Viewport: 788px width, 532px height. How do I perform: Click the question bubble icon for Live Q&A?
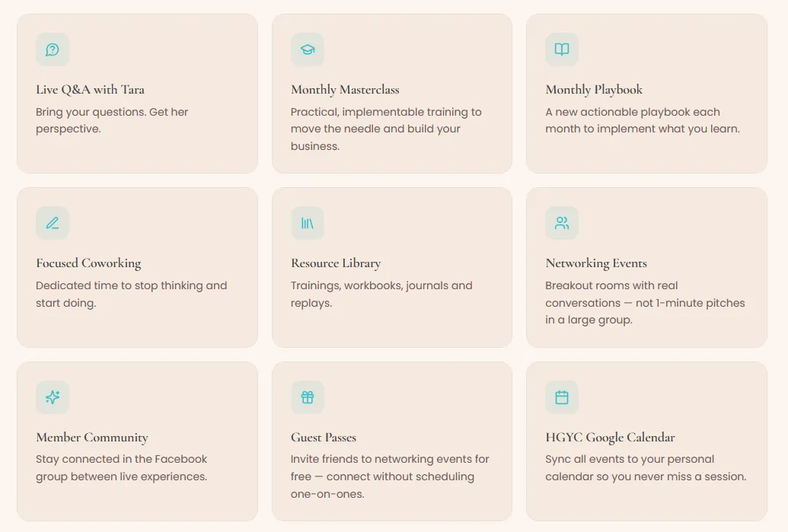click(53, 49)
